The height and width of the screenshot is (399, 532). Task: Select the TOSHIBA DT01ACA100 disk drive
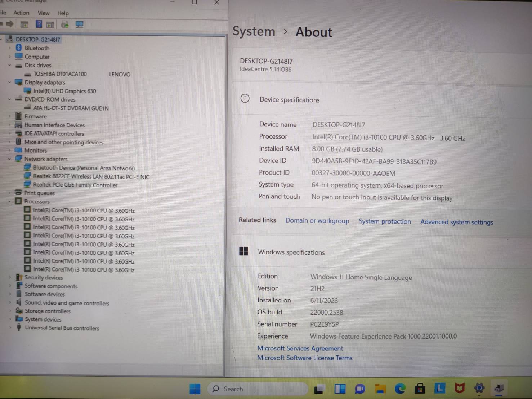tap(60, 74)
